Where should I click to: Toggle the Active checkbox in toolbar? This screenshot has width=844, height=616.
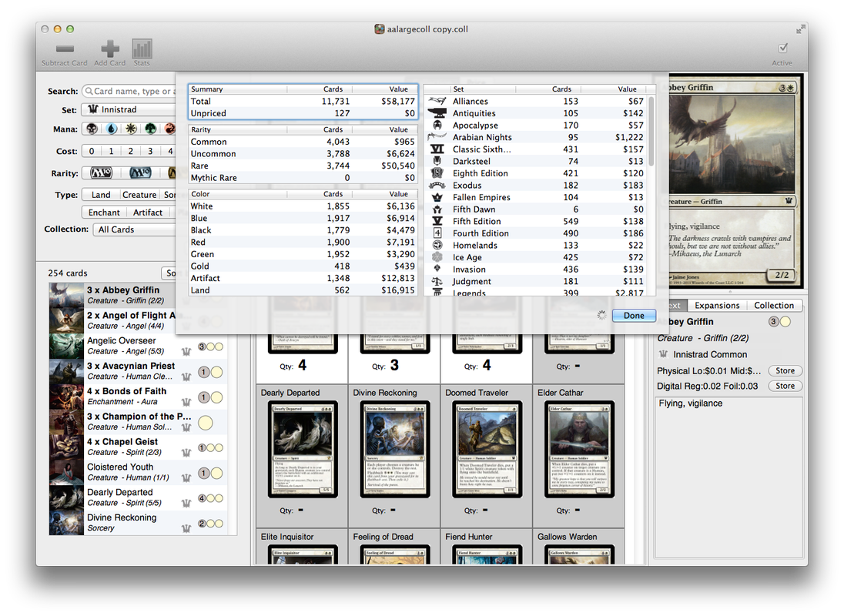point(782,48)
